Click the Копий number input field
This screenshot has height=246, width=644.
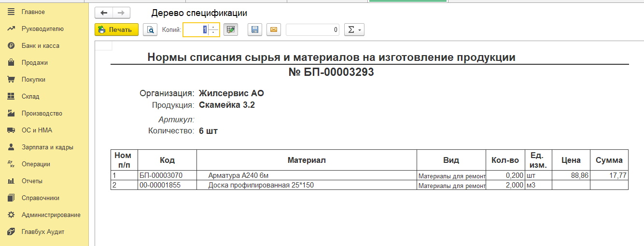click(x=196, y=29)
